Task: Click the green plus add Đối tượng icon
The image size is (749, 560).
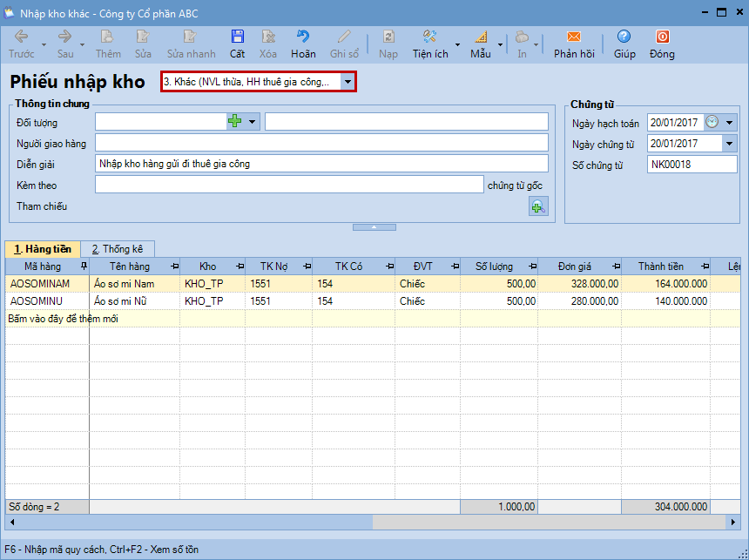Action: (234, 122)
